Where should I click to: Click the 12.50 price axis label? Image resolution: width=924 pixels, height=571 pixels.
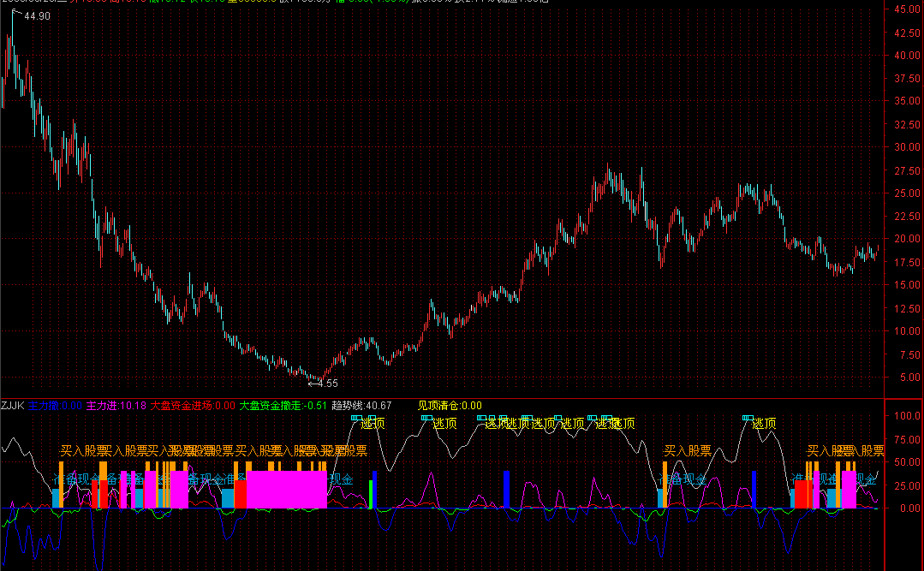pos(907,308)
